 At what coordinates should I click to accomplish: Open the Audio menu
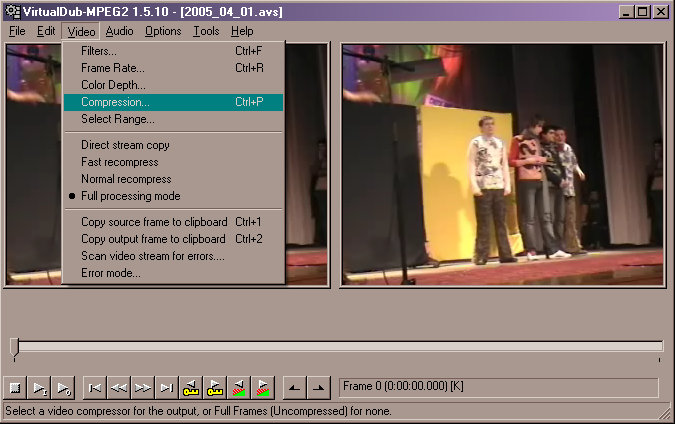pyautogui.click(x=119, y=31)
